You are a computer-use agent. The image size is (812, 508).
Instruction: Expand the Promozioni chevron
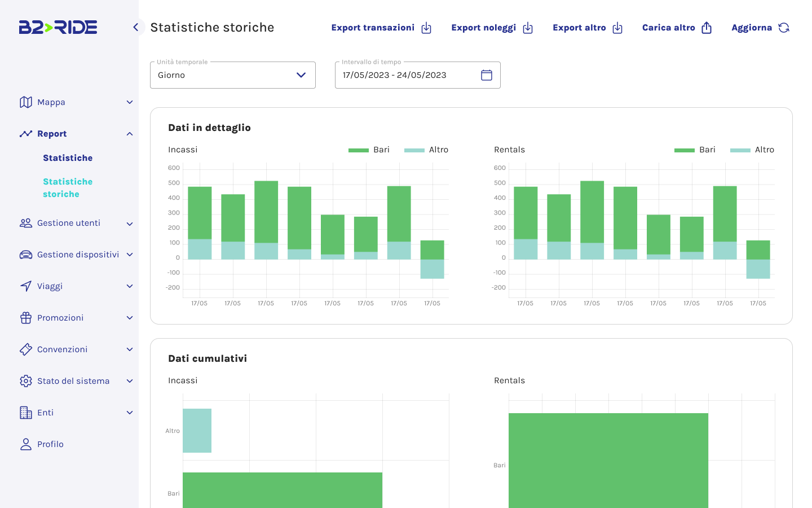tap(130, 318)
